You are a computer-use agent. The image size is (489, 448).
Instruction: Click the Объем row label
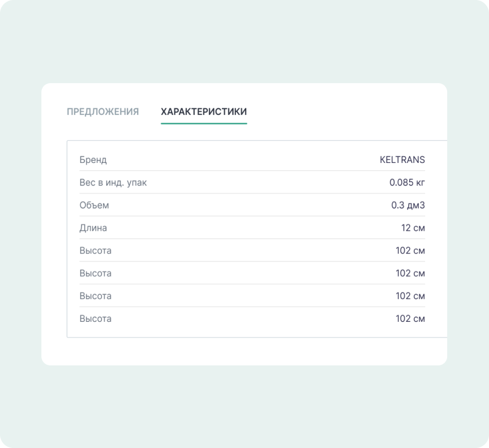pos(94,205)
